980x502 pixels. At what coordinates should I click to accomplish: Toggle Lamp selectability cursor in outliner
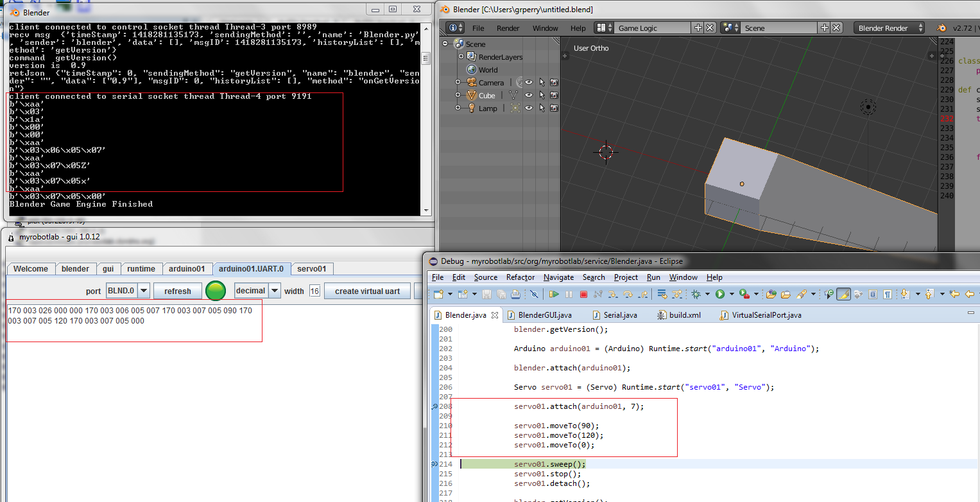pyautogui.click(x=542, y=108)
